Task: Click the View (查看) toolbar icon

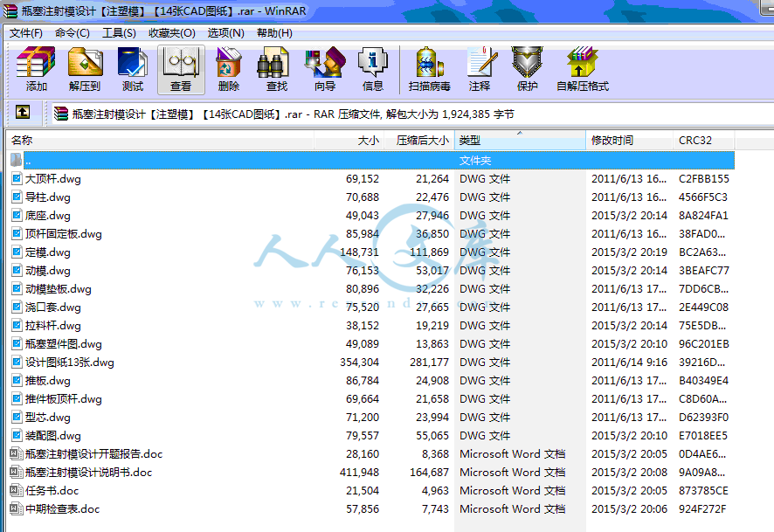Action: click(x=181, y=69)
